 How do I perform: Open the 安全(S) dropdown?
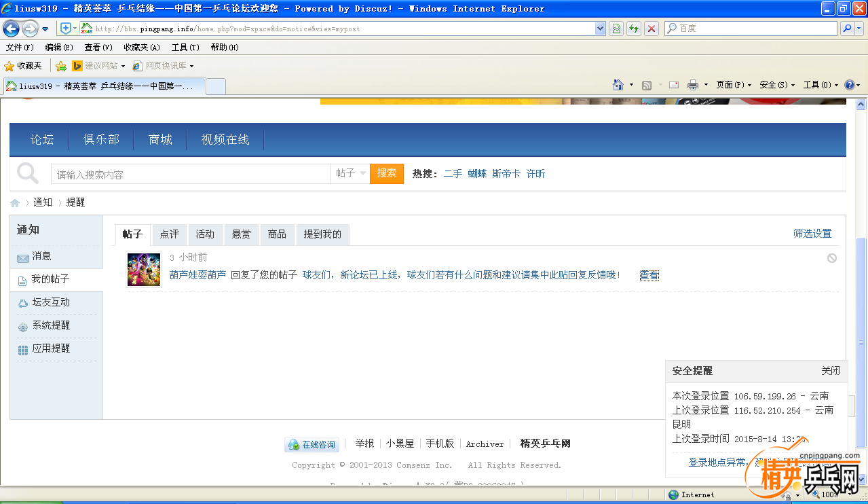(x=774, y=84)
